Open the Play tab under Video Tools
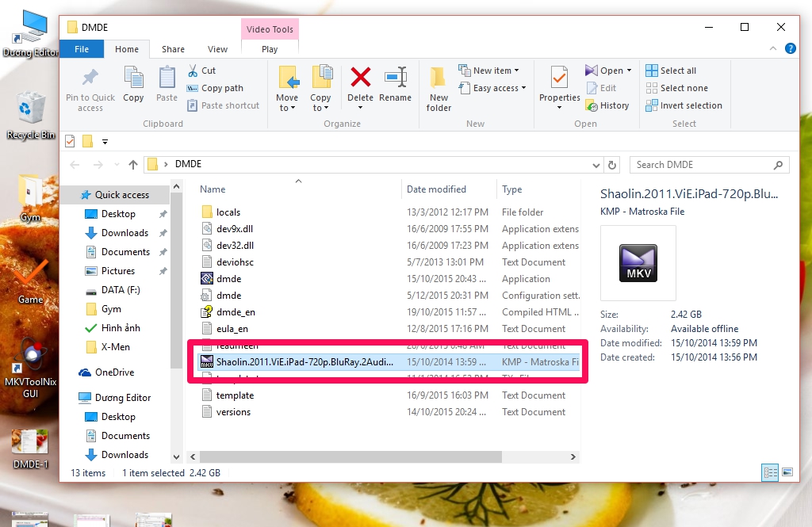812x527 pixels. click(270, 49)
